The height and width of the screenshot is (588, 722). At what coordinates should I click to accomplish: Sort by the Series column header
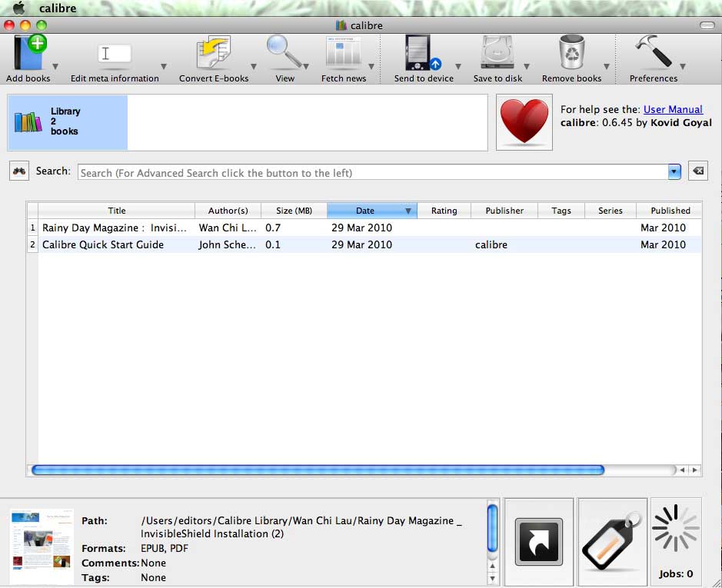coord(610,211)
